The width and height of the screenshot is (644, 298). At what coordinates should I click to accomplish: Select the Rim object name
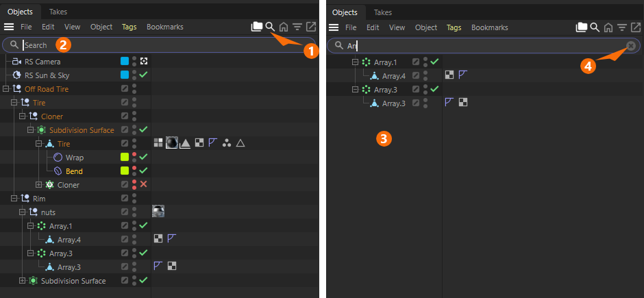point(38,199)
